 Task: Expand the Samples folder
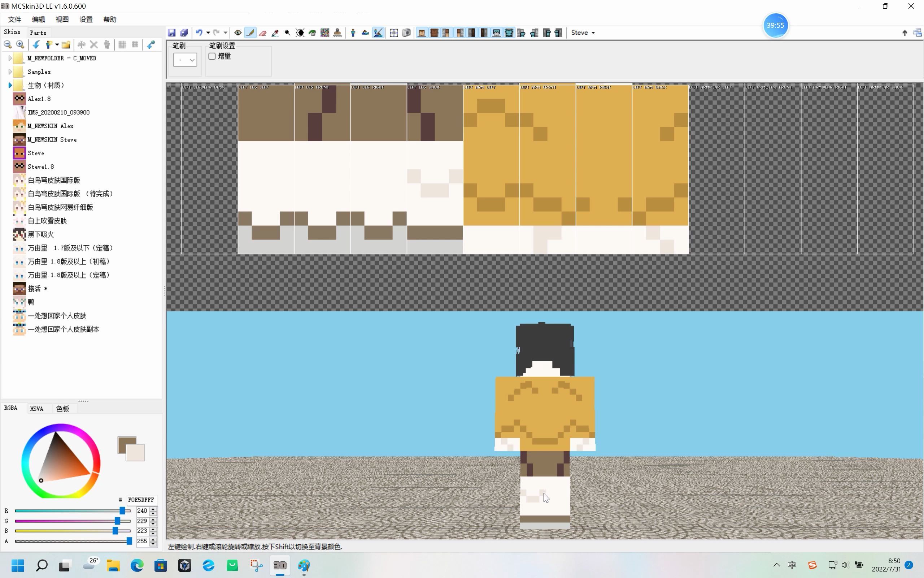point(10,72)
